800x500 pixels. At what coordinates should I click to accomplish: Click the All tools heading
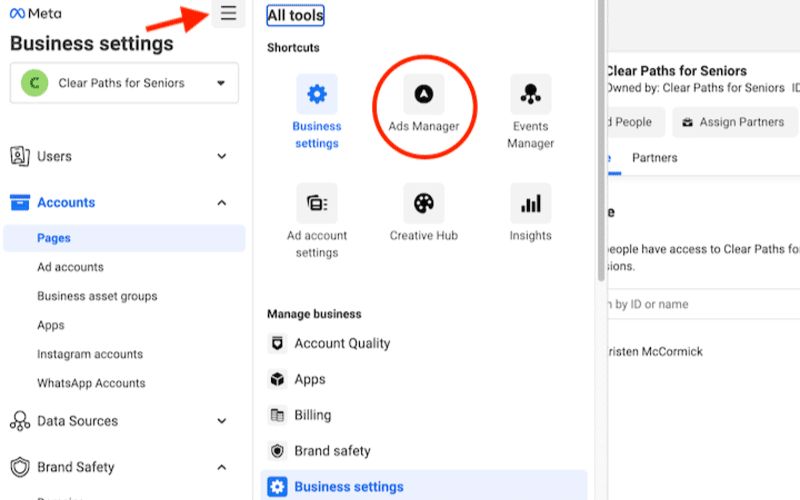[295, 15]
